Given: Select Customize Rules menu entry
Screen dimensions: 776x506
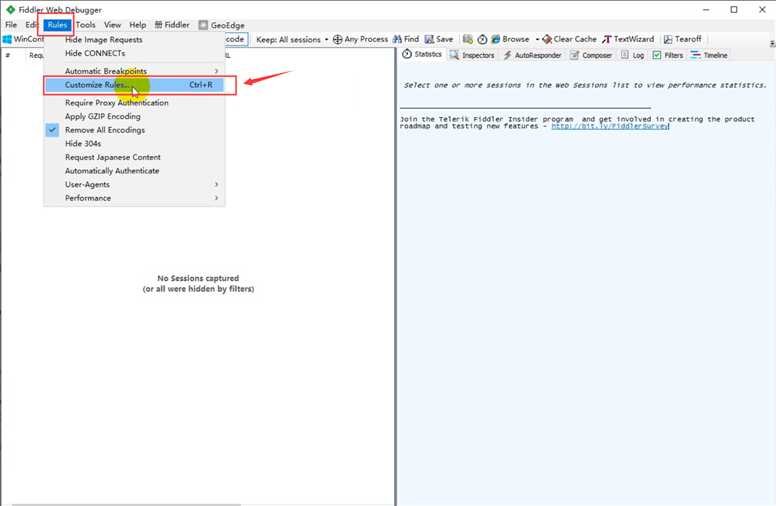Looking at the screenshot, I should click(134, 85).
